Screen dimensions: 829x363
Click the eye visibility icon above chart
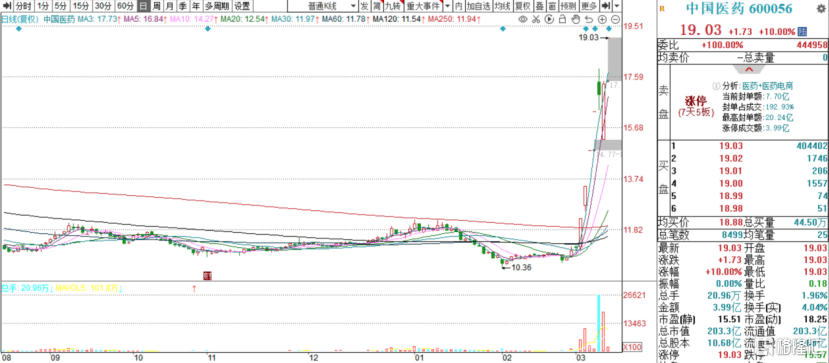point(523,19)
